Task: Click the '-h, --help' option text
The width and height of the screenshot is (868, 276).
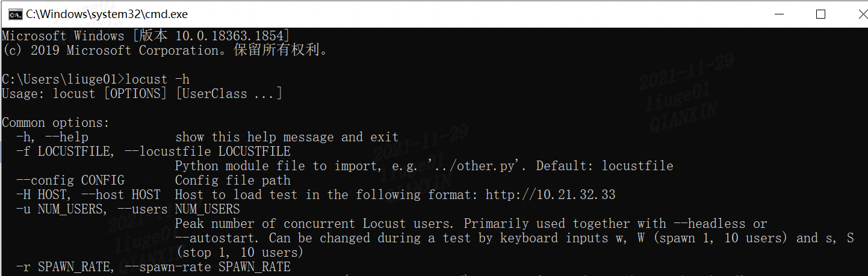Action: coord(52,137)
